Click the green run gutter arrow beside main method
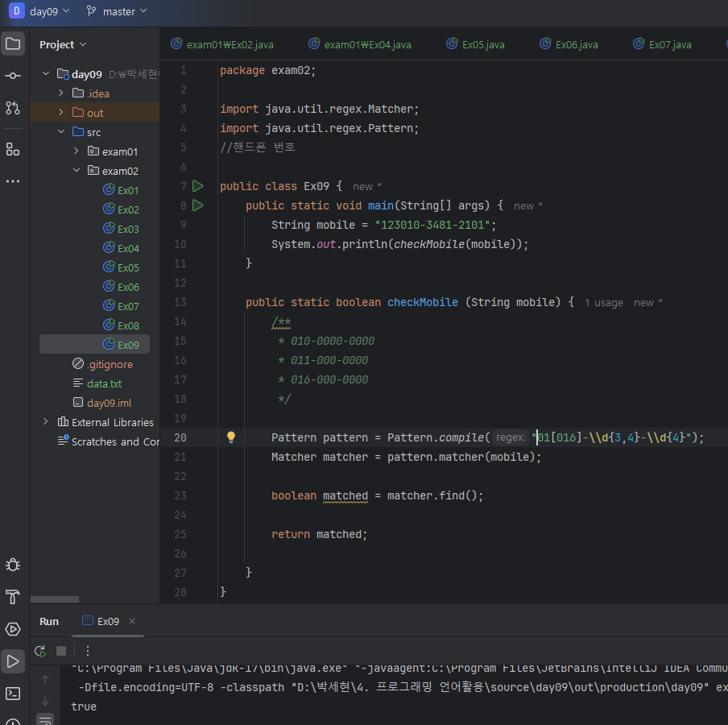 (198, 205)
